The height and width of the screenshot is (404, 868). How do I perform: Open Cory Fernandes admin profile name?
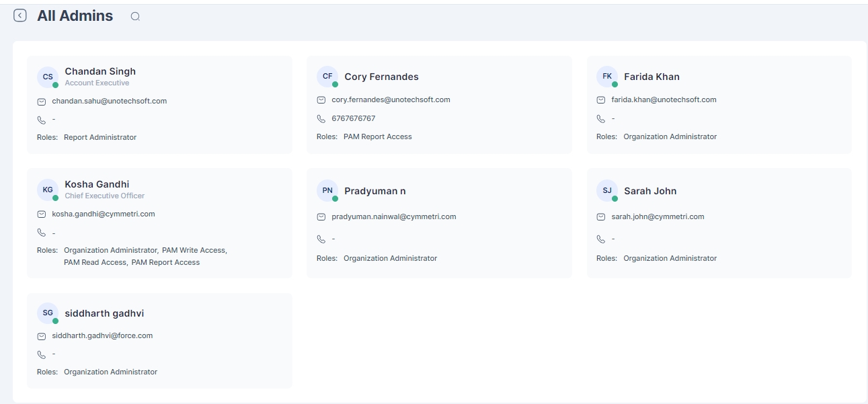pyautogui.click(x=381, y=77)
